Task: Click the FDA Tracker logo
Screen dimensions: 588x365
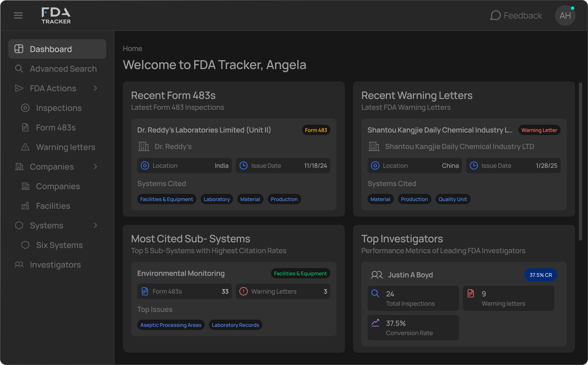Action: tap(56, 15)
